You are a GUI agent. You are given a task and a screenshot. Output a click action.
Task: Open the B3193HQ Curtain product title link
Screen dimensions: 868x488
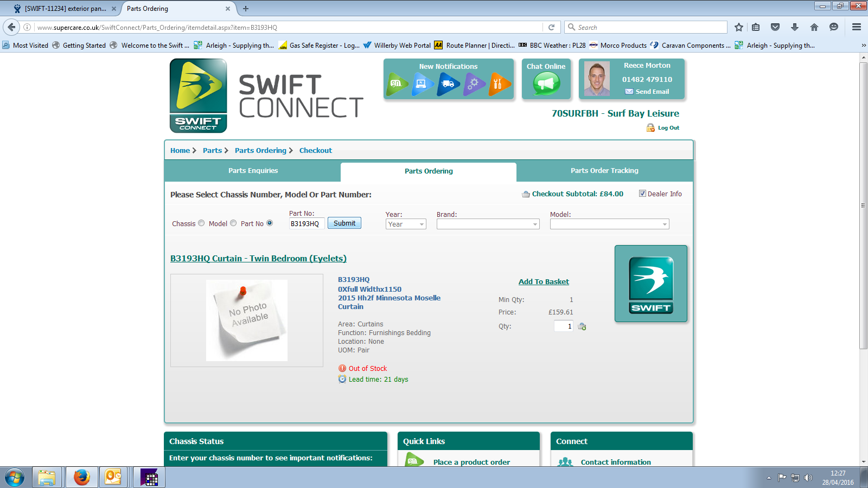258,259
